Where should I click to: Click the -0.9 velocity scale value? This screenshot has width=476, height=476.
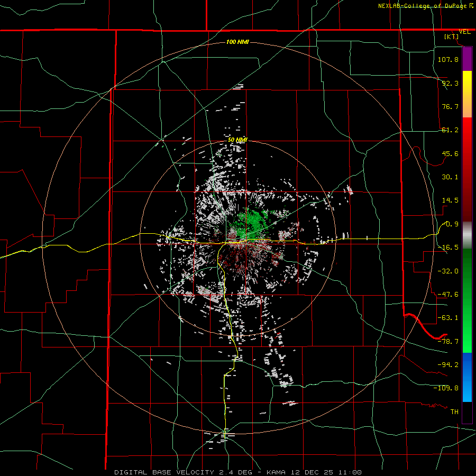point(450,224)
